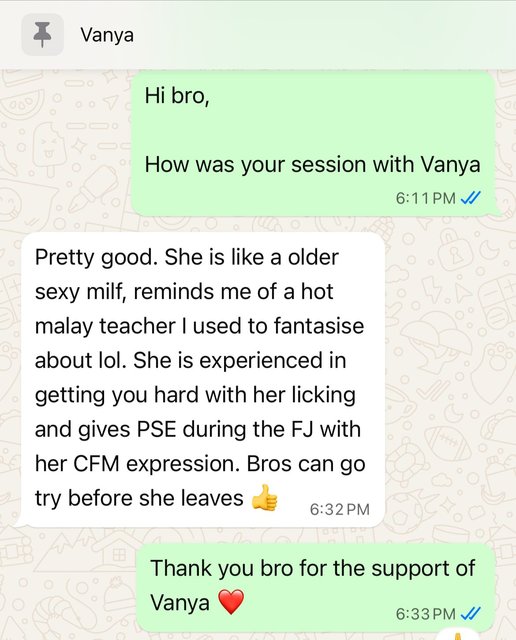Open the pinned message labeled Vanya
This screenshot has width=516, height=640.
(x=107, y=35)
